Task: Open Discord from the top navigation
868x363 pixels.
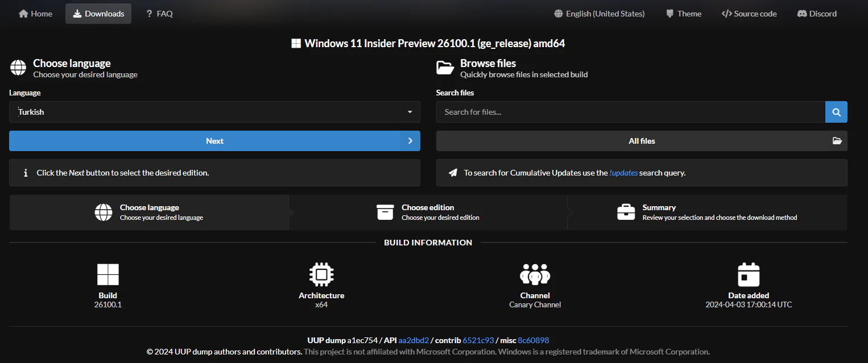Action: (x=817, y=13)
